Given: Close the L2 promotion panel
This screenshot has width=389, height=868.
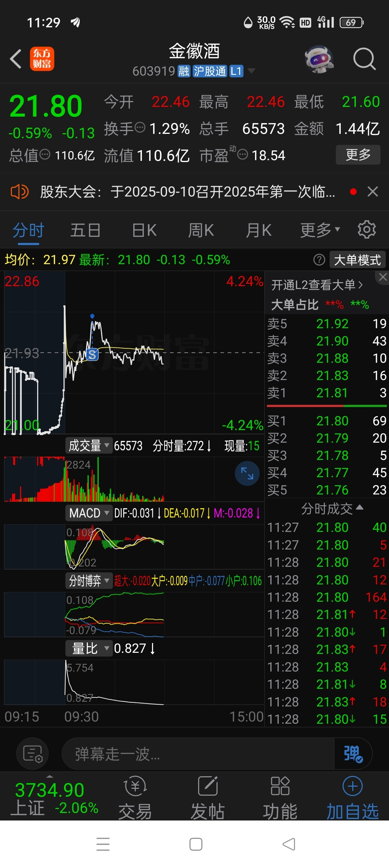Looking at the screenshot, I should click(383, 277).
